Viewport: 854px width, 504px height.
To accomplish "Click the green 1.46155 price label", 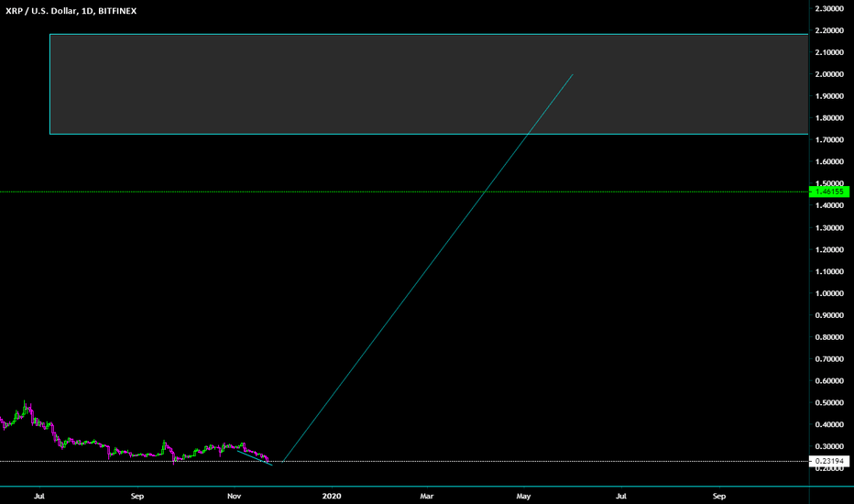I will pyautogui.click(x=829, y=192).
